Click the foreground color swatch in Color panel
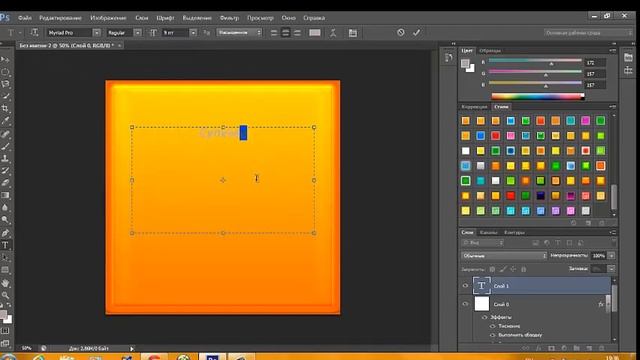Image resolution: width=640 pixels, height=360 pixels. coord(465,63)
